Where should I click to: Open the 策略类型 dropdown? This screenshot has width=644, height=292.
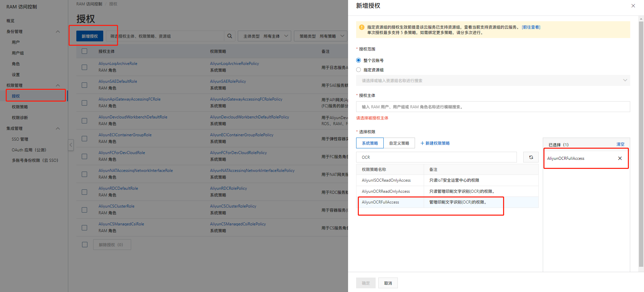pos(320,36)
